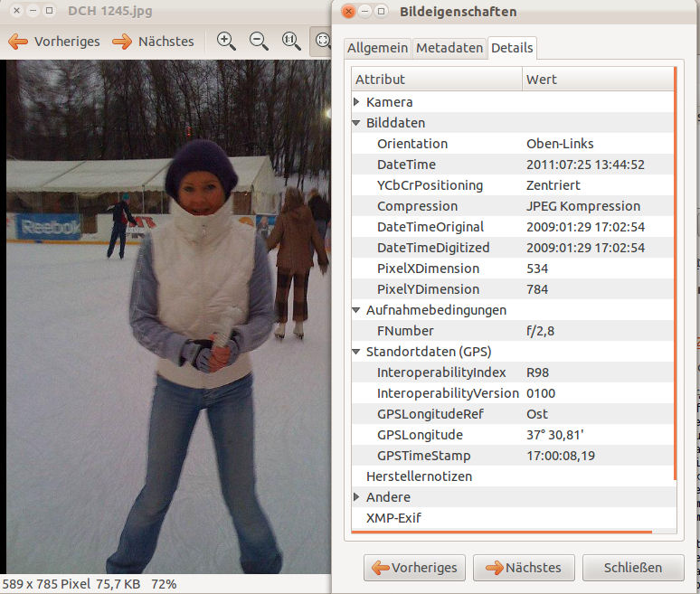Screen dimensions: 700x594
Task: Click the f/2,8 value
Action: pos(540,331)
